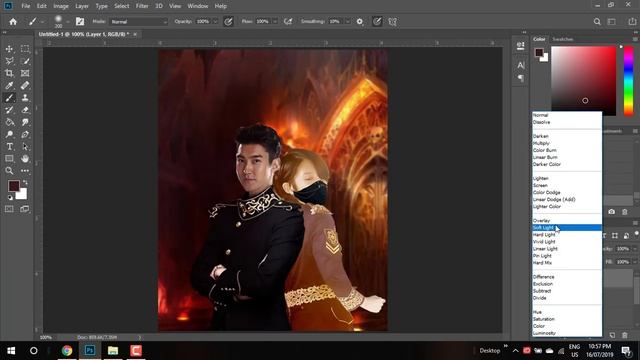Select the Paint Bucket tool
The image size is (640, 360).
tap(9, 122)
